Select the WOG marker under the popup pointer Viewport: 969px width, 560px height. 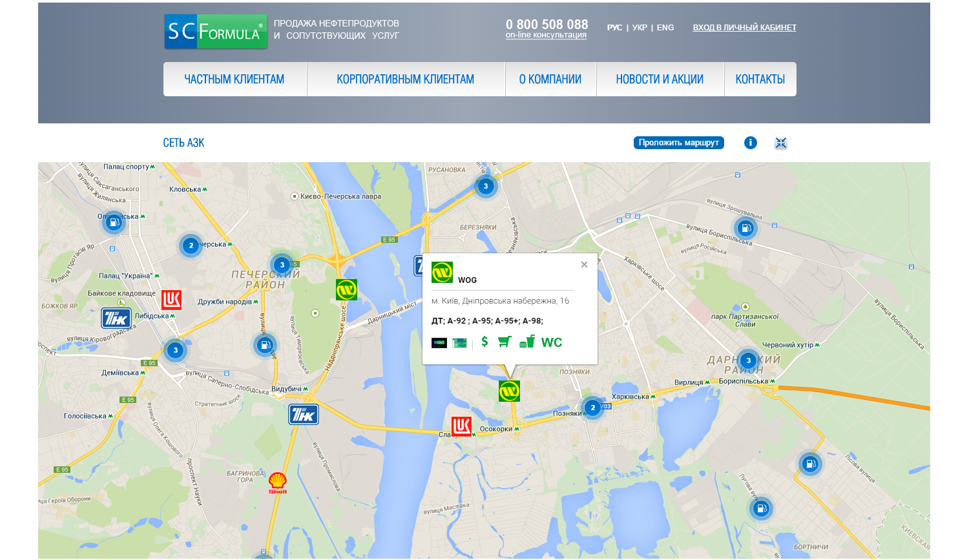509,391
